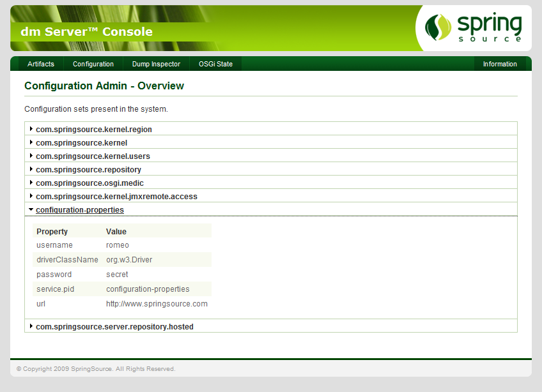Open the Information tab
The width and height of the screenshot is (542, 392).
coord(500,64)
